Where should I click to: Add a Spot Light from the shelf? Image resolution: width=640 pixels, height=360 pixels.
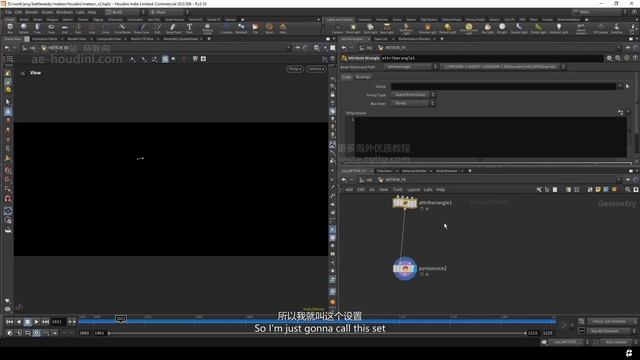370,28
